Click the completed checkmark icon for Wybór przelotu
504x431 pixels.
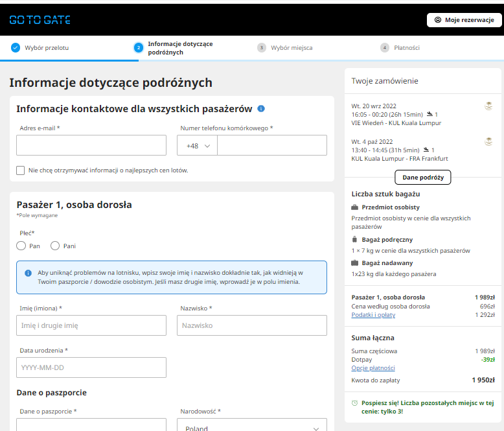click(16, 47)
